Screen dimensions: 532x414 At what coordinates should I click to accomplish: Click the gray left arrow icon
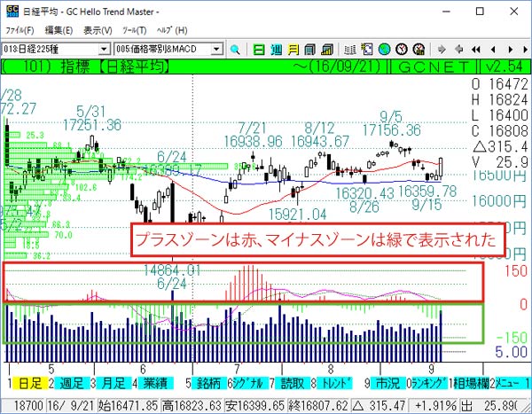pos(458,50)
